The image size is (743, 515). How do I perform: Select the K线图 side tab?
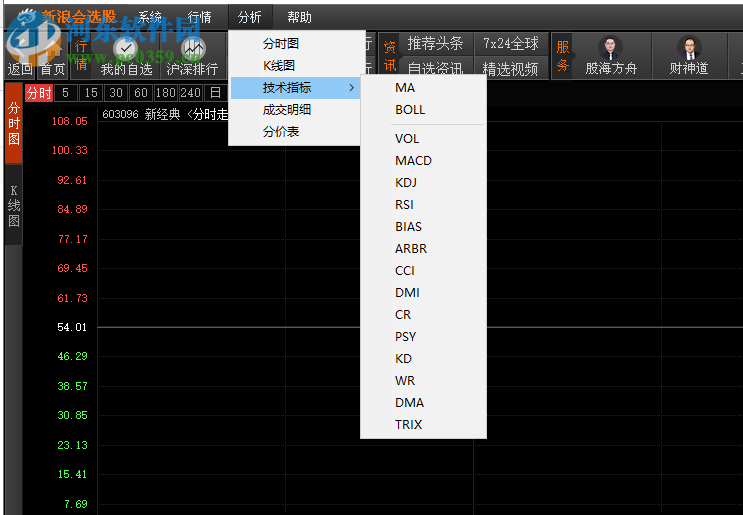click(14, 205)
